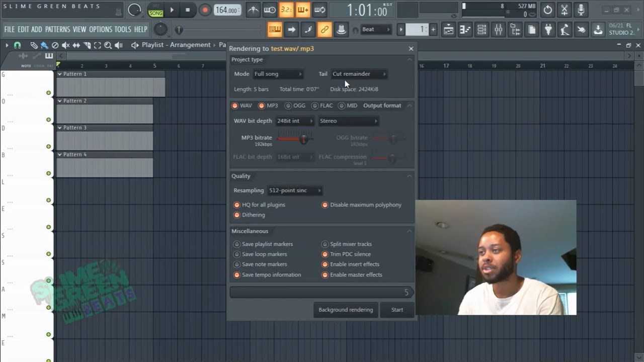Open the Mode Full song dropdown

278,74
